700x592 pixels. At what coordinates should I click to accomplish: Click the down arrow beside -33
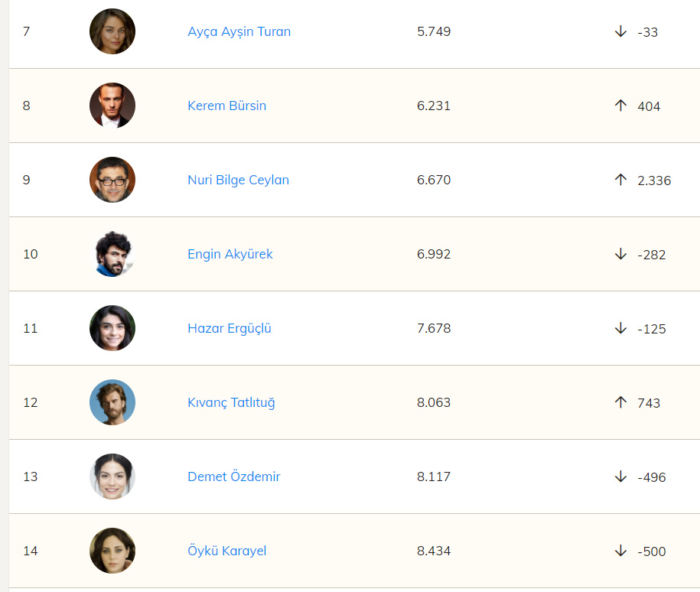click(620, 31)
